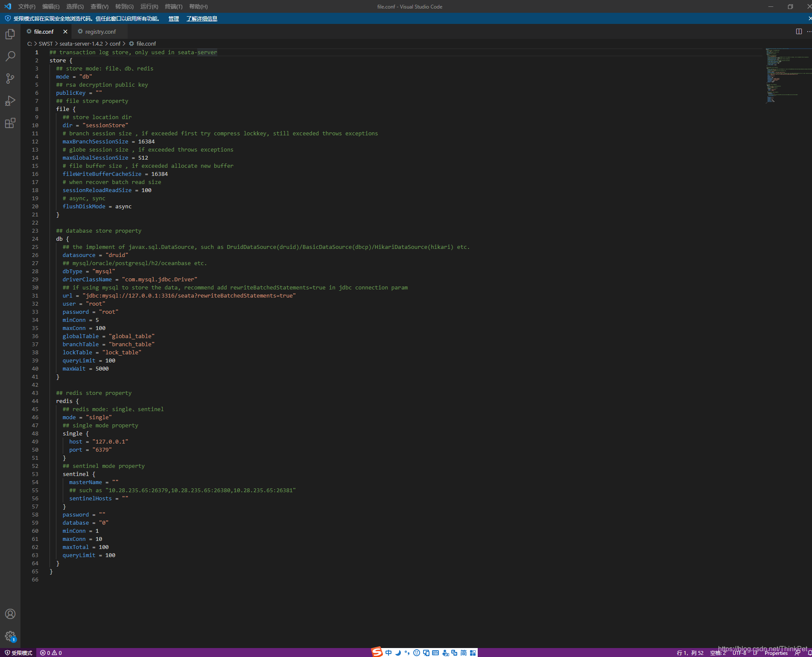Click the 空格: 2 indentation setting

pos(718,653)
